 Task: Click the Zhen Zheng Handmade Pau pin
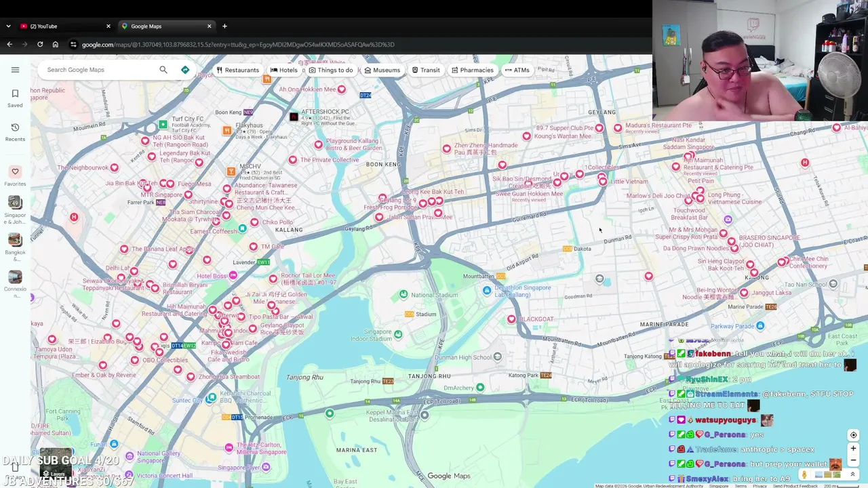446,148
